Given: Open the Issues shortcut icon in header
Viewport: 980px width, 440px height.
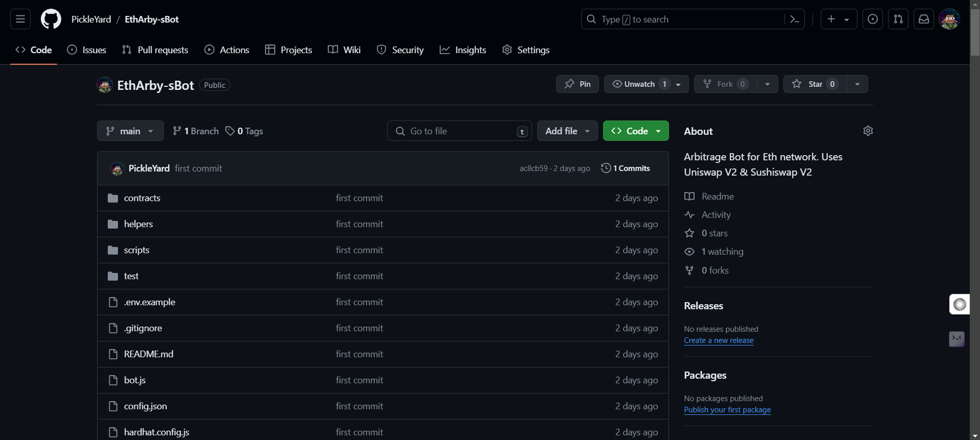Looking at the screenshot, I should pos(873,19).
